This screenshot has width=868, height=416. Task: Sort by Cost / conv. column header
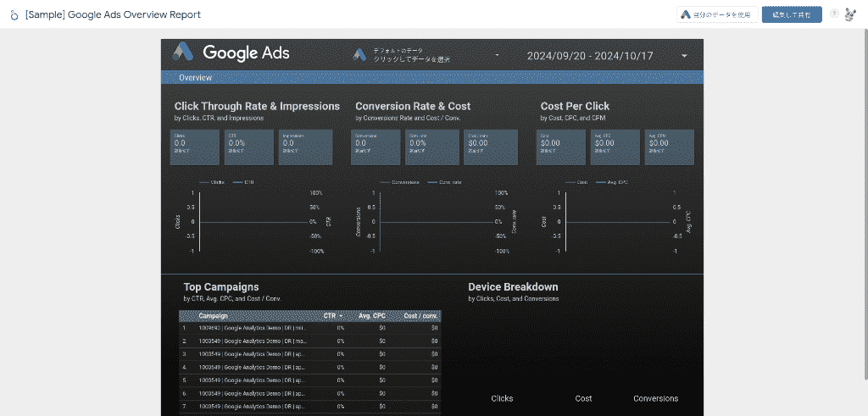pyautogui.click(x=420, y=315)
